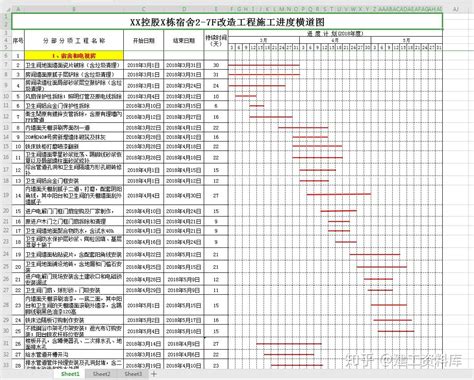Select row header 19

click(6, 195)
